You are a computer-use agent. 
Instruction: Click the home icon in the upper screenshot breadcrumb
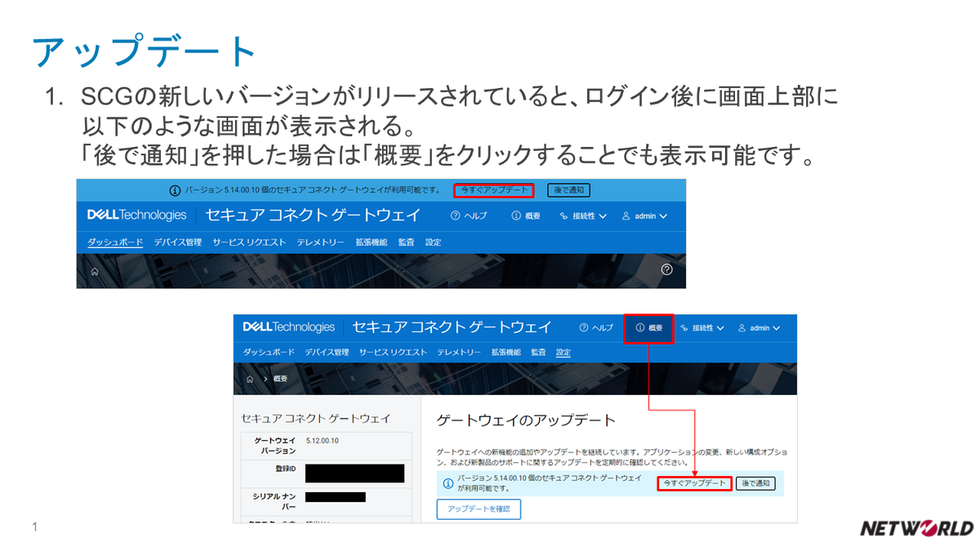95,271
